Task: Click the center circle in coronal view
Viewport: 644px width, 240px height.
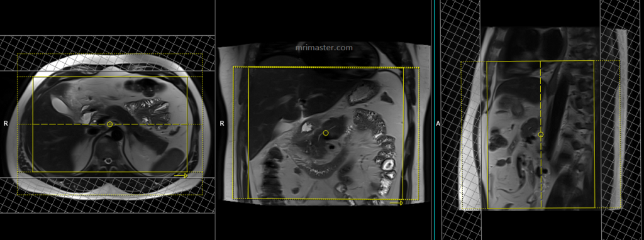Action: point(326,133)
